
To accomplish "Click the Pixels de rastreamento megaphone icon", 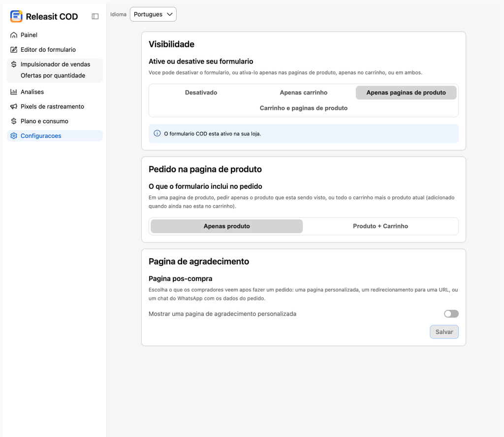I will click(x=13, y=106).
